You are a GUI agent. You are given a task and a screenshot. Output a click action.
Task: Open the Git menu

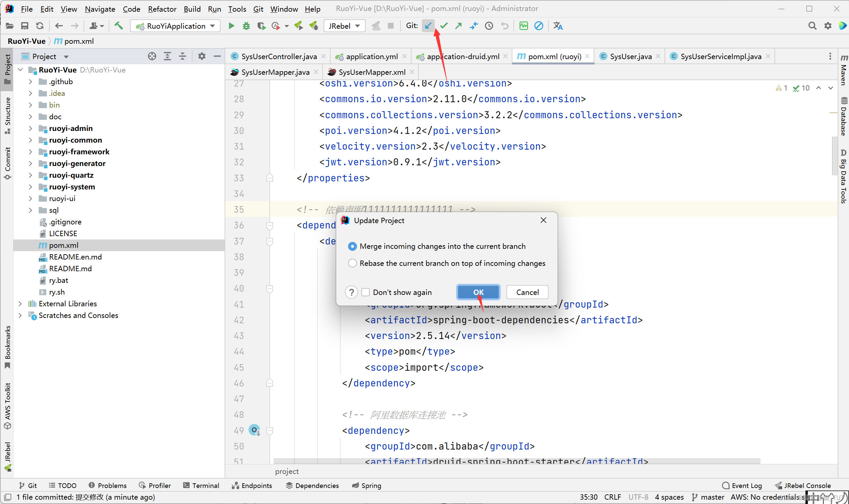pos(258,9)
